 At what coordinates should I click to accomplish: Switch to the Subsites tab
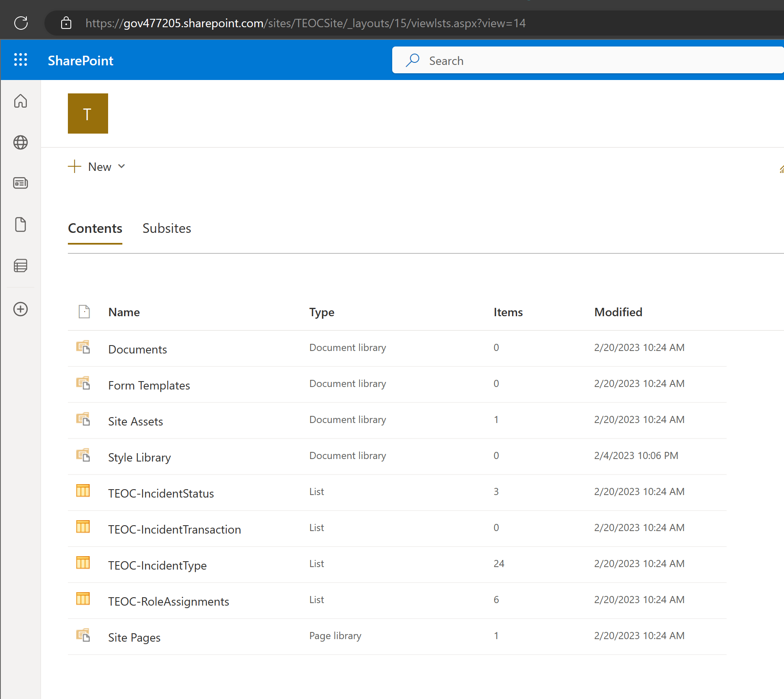point(167,228)
